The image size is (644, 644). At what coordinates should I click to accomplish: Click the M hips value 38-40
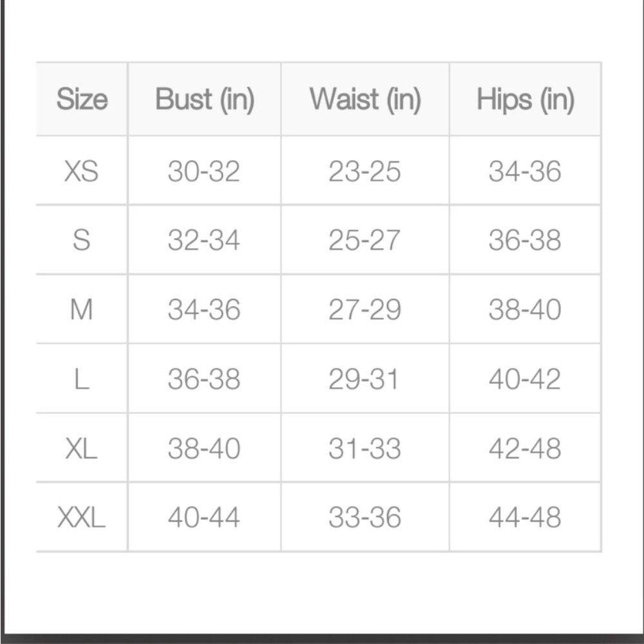pos(525,309)
